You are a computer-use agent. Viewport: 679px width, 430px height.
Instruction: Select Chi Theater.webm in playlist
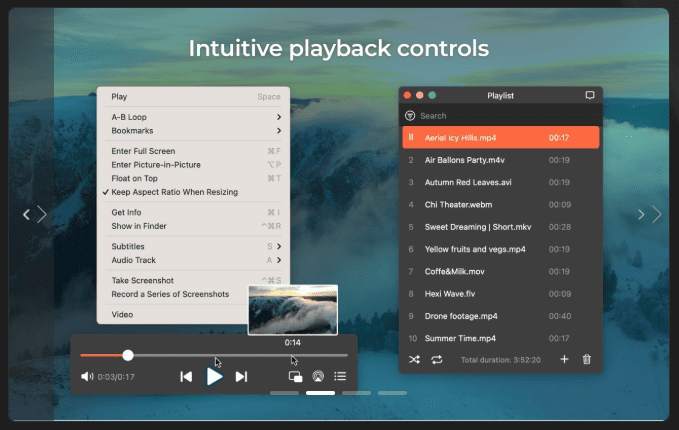tap(501, 204)
